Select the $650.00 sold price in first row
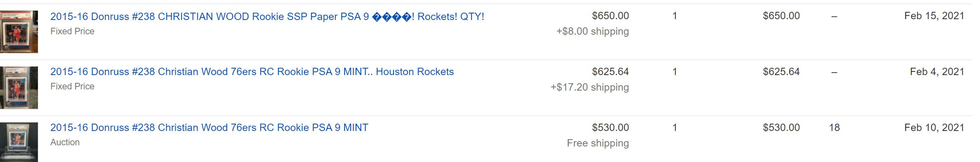 pyautogui.click(x=610, y=16)
